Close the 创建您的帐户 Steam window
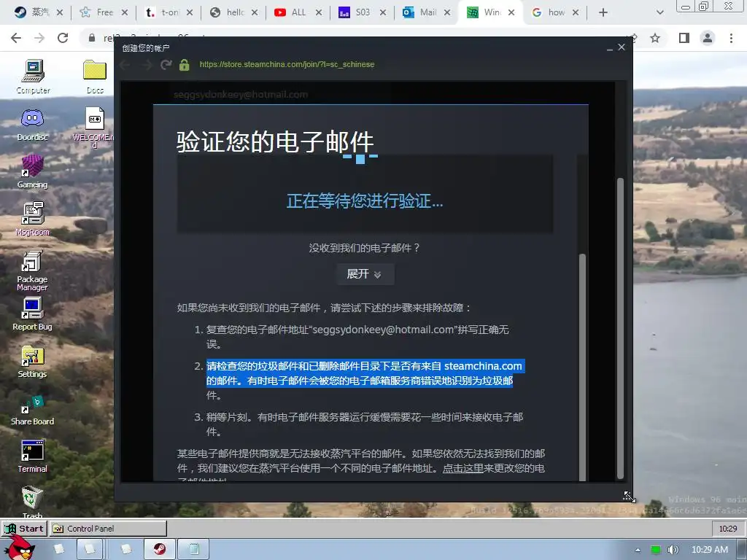The height and width of the screenshot is (560, 747). click(x=622, y=47)
